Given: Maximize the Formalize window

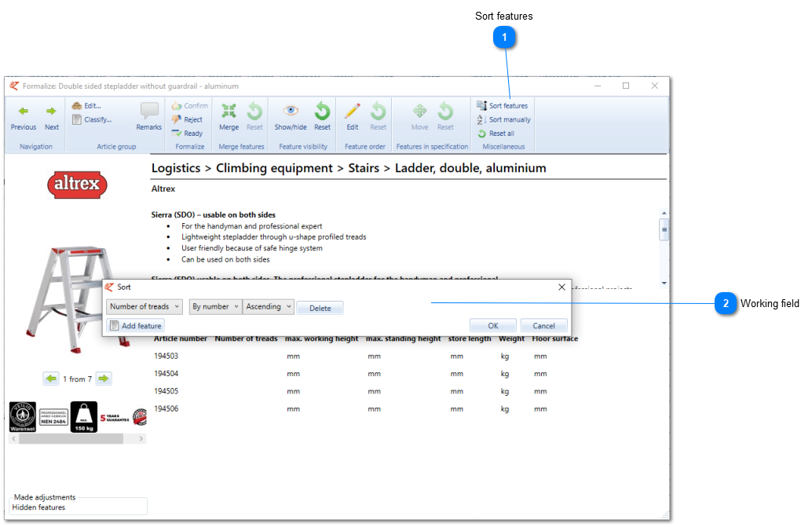Looking at the screenshot, I should (x=626, y=86).
